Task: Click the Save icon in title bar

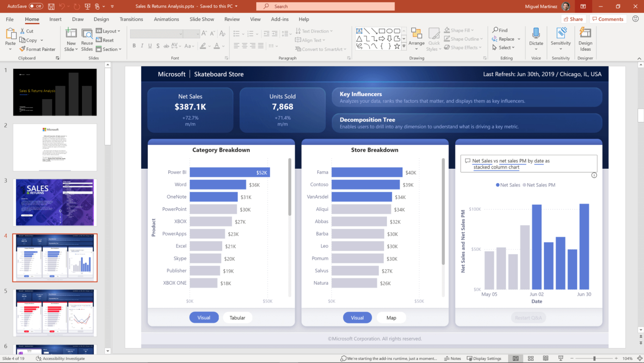Action: point(51,6)
